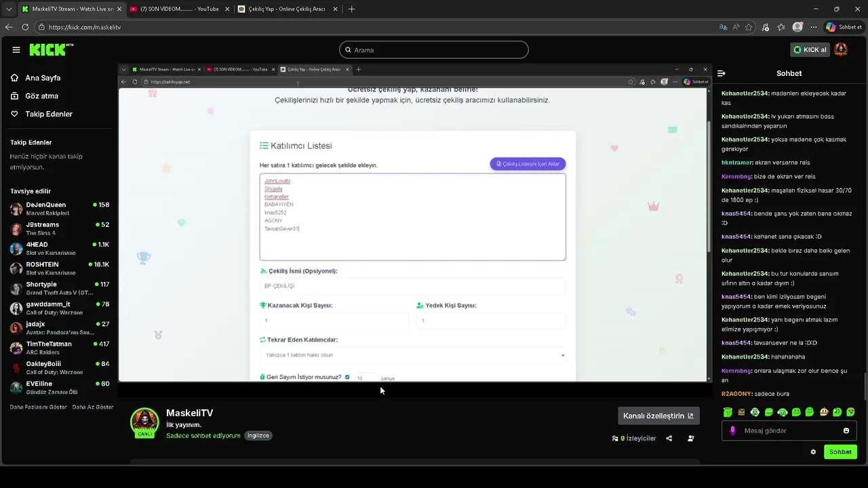This screenshot has height=488, width=868.
Task: Open a new browser tab with plus
Action: [351, 9]
